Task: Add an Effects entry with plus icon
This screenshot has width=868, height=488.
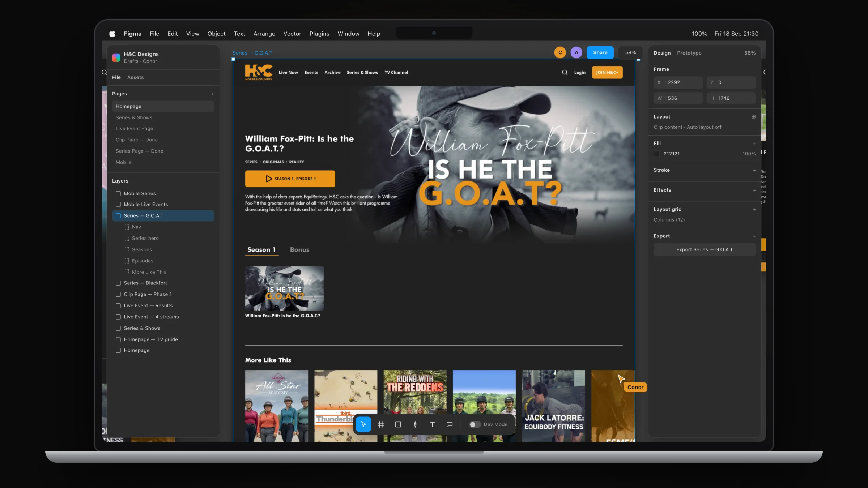Action: coord(754,190)
